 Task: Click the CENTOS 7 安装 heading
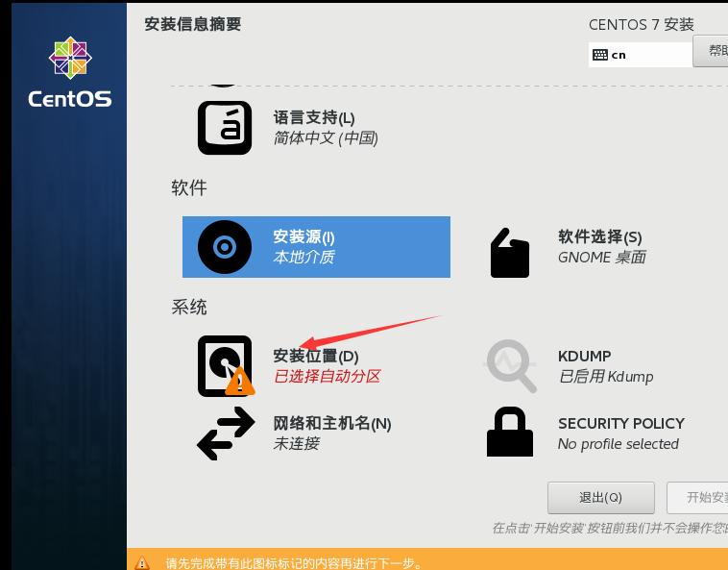click(x=642, y=25)
